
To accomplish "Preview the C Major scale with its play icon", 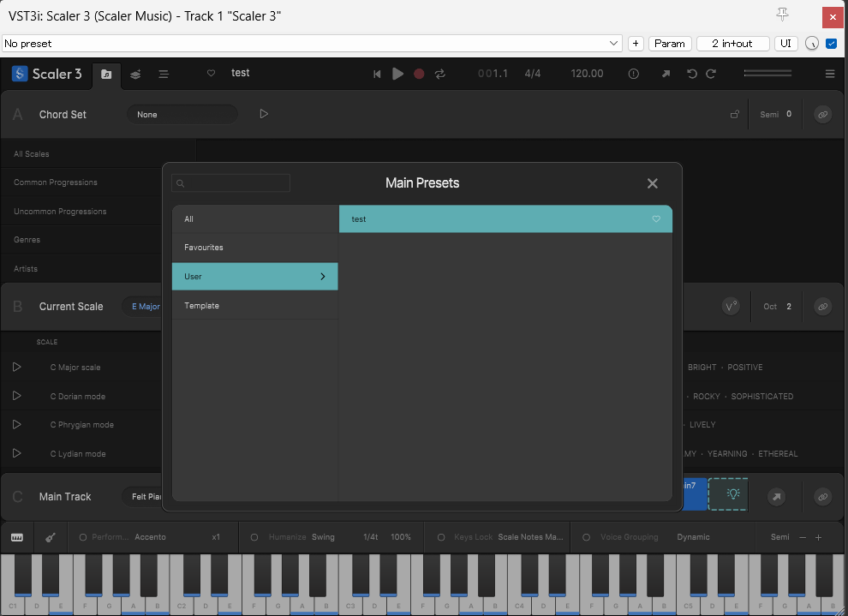I will 17,367.
